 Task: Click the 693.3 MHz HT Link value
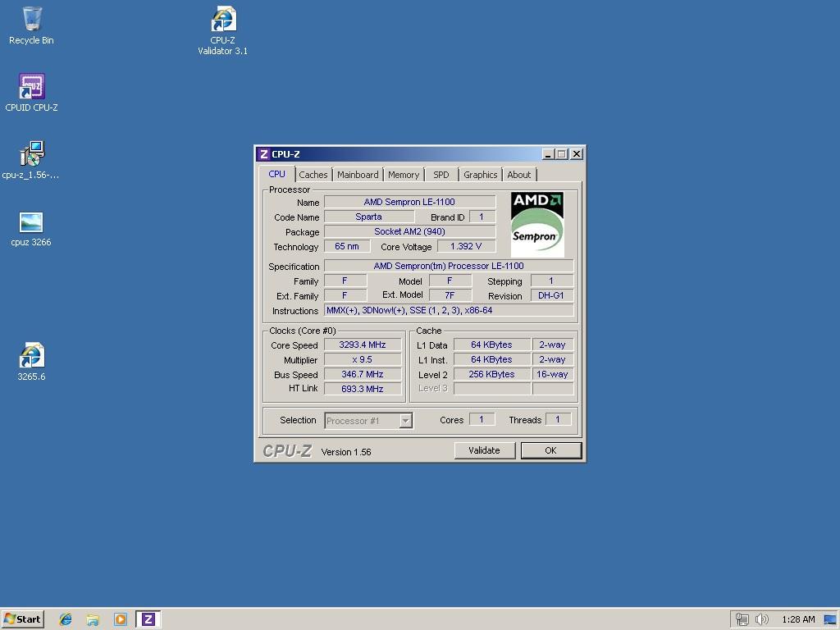tap(363, 389)
